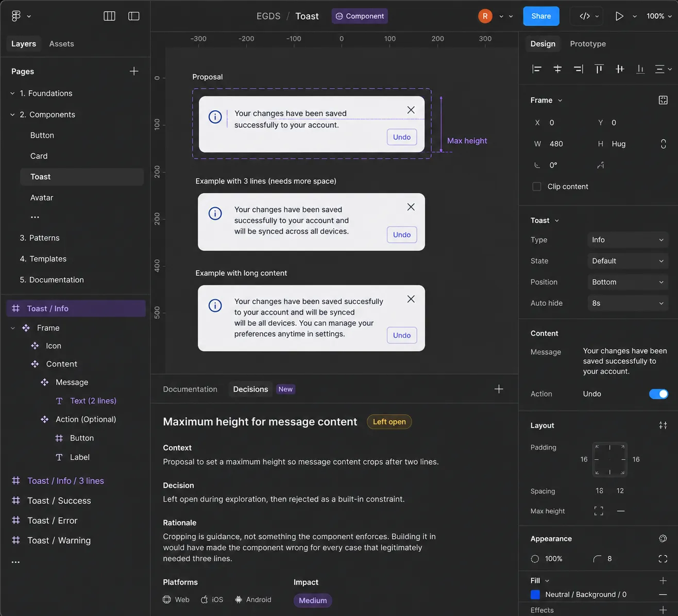678x616 pixels.
Task: Open the 100% zoom level dropdown
Action: 659,16
